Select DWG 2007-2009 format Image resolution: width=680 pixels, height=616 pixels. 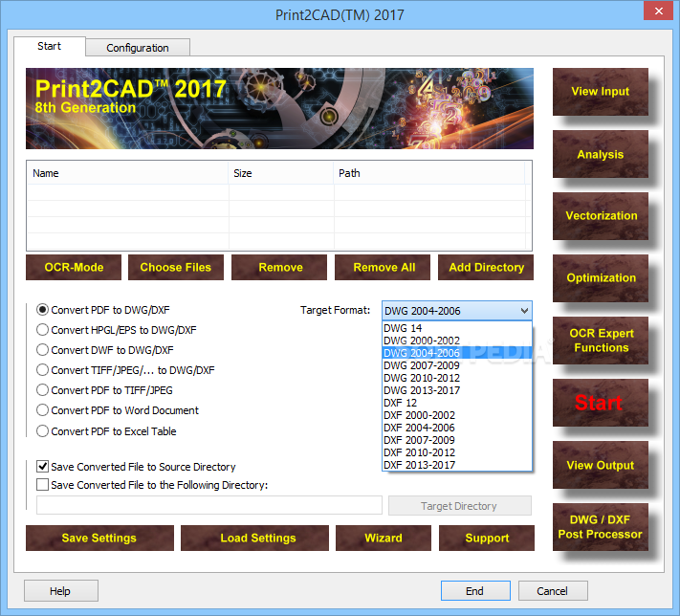[x=456, y=365]
